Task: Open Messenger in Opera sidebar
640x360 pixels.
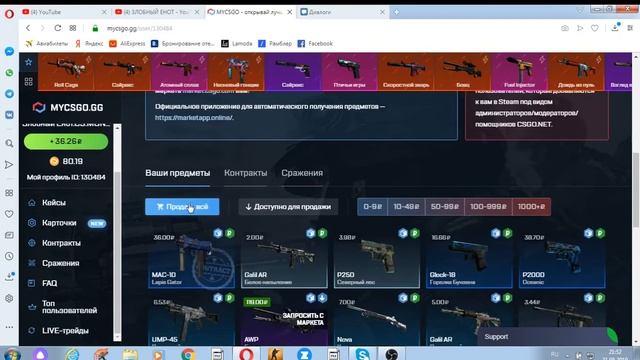Action: [x=9, y=51]
